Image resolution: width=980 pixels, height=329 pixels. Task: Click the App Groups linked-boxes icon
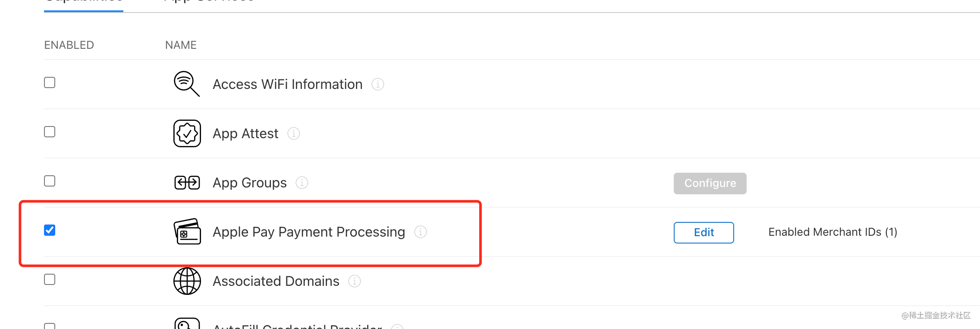(x=187, y=183)
